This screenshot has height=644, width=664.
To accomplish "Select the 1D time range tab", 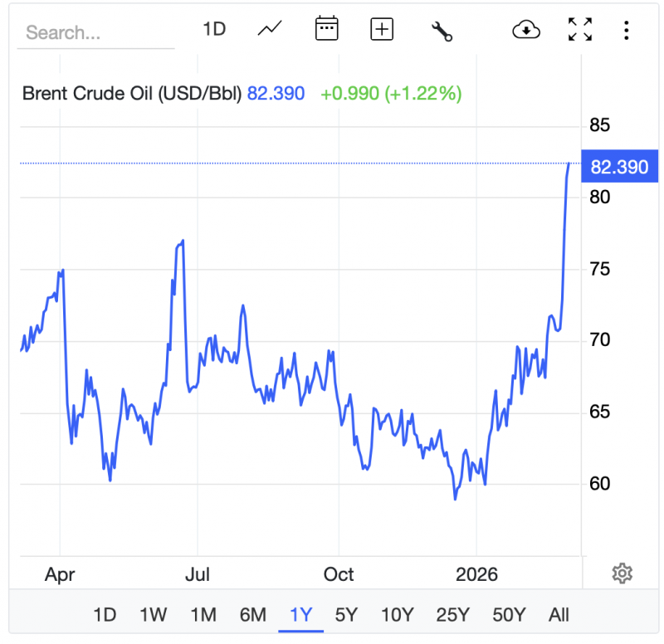I will click(105, 615).
